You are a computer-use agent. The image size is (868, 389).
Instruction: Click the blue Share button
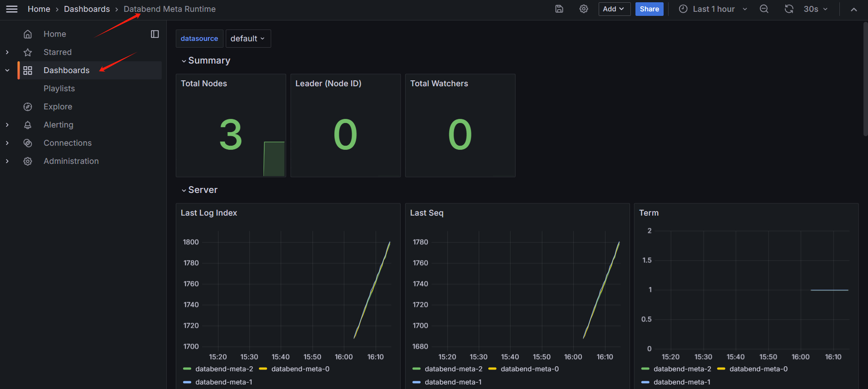pyautogui.click(x=649, y=9)
